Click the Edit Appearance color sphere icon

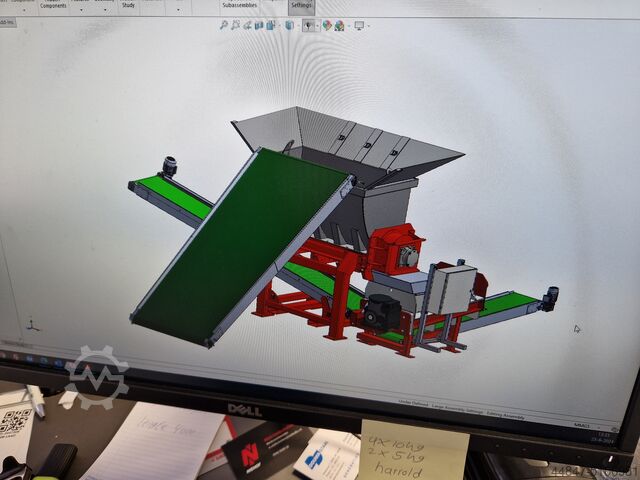(328, 25)
